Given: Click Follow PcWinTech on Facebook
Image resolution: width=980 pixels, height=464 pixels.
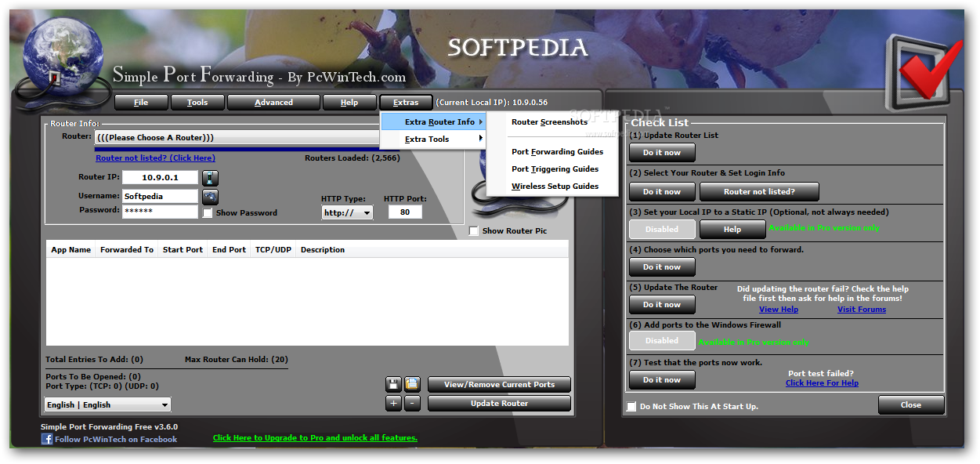Looking at the screenshot, I should pyautogui.click(x=116, y=440).
